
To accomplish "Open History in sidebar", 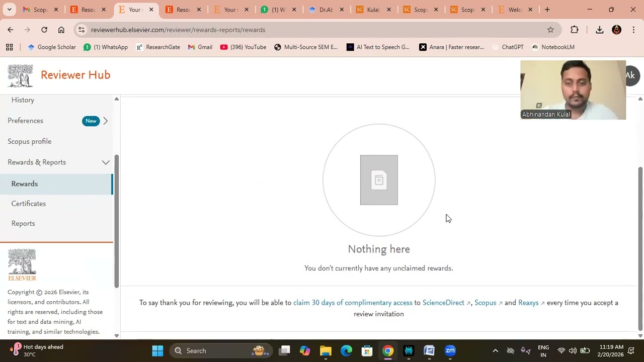I will 23,100.
